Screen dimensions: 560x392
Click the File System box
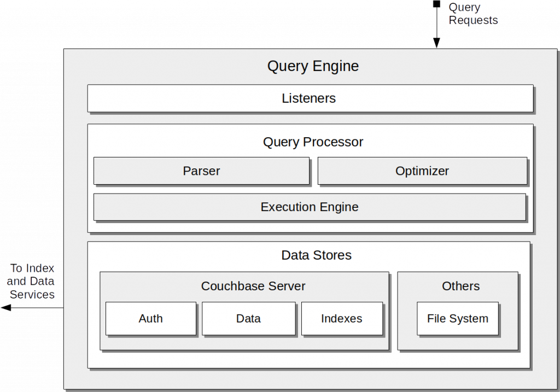(x=458, y=318)
